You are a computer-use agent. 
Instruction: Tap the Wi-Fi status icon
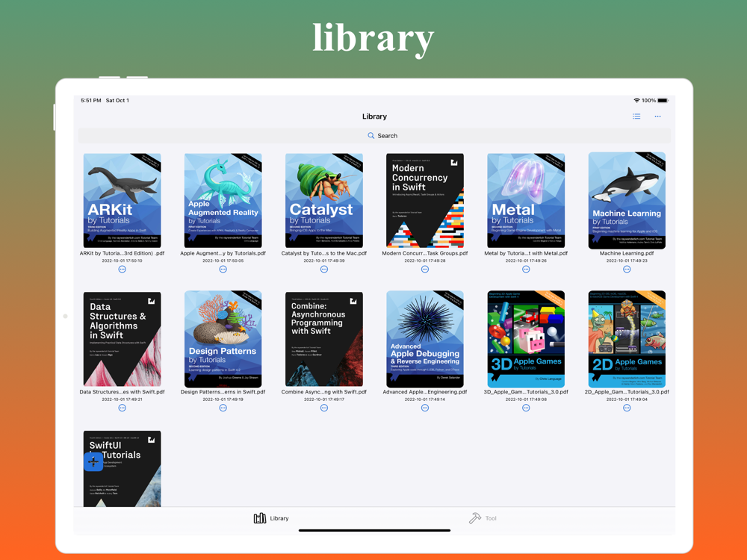(x=636, y=101)
